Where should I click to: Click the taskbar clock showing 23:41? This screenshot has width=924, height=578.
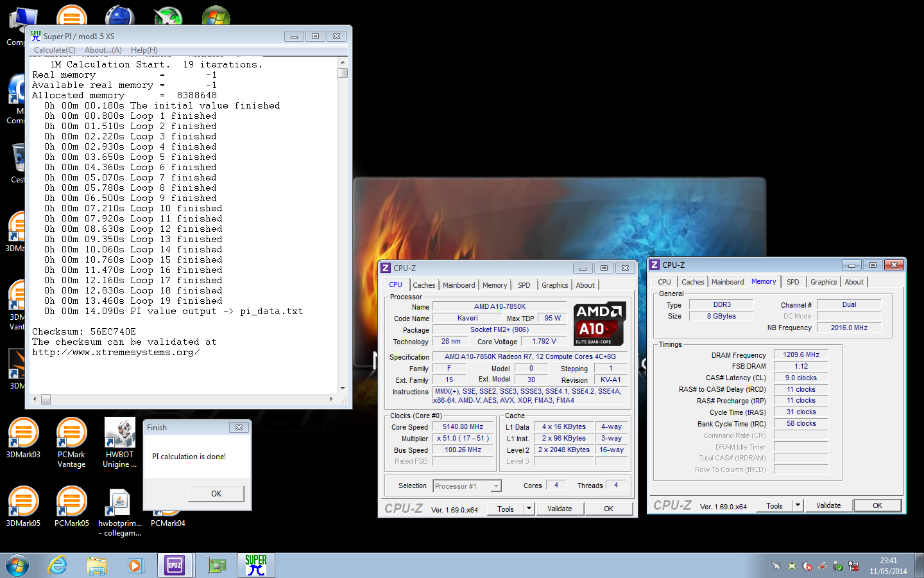[888, 566]
